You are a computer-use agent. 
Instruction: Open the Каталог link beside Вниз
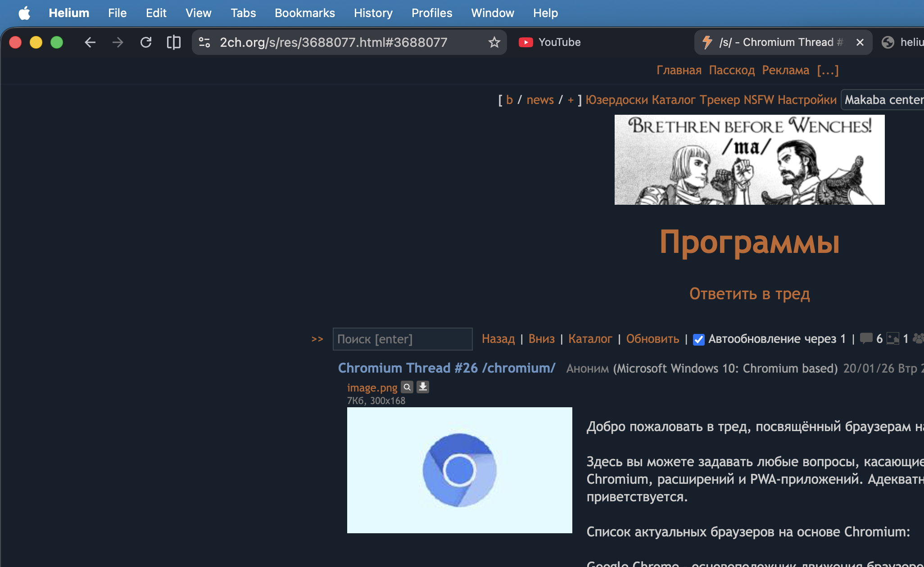point(590,339)
